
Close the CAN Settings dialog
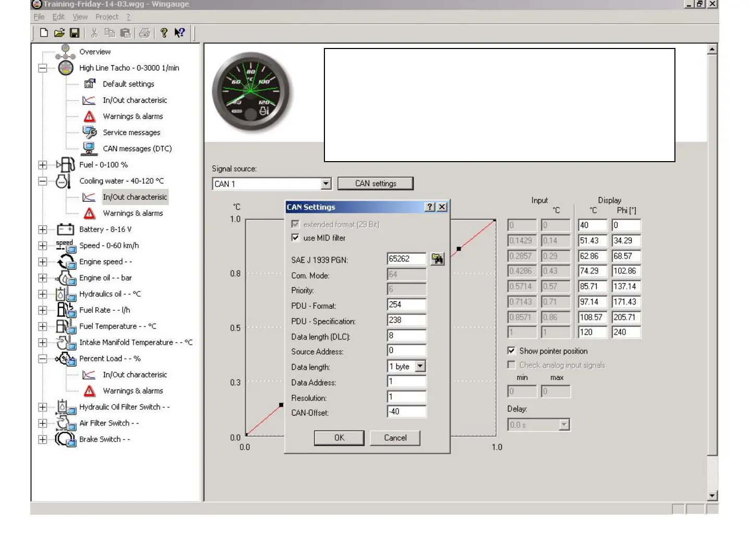point(442,207)
